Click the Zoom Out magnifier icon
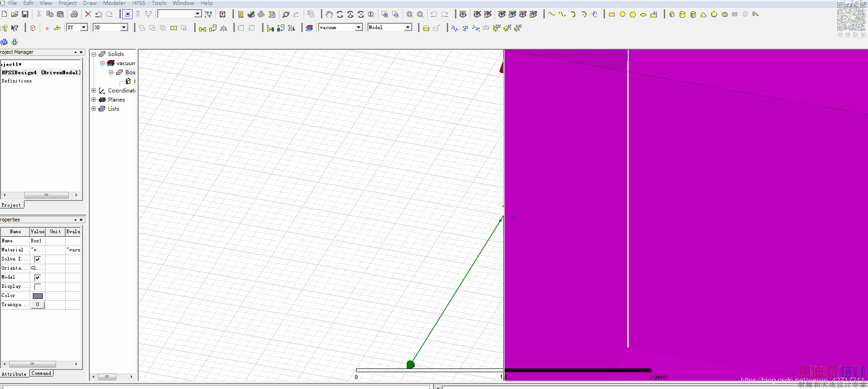This screenshot has width=868, height=389. click(x=396, y=15)
